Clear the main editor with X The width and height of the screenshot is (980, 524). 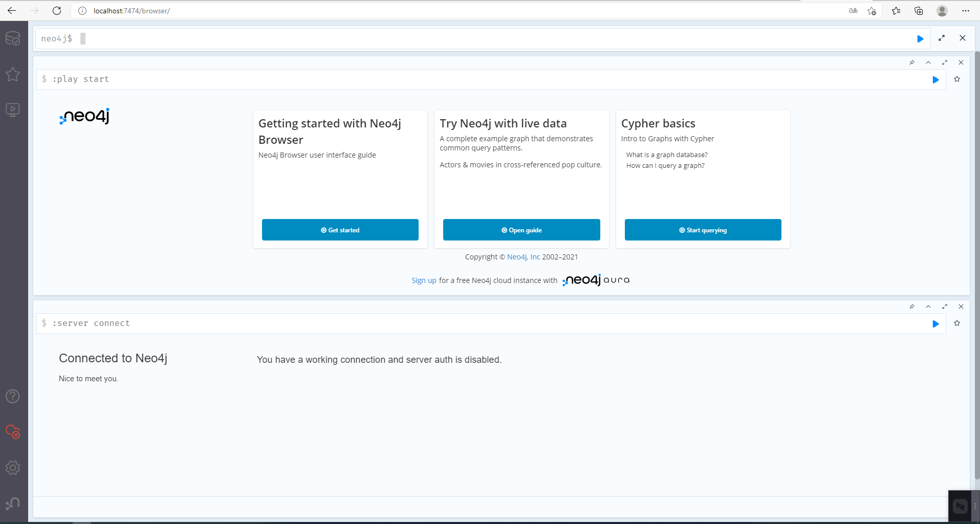pyautogui.click(x=963, y=38)
